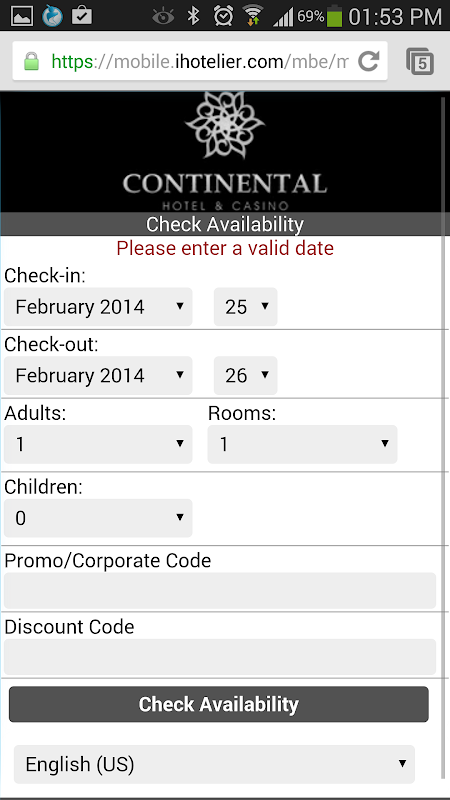
Task: Tap the battery indicator icon
Action: (x=334, y=16)
